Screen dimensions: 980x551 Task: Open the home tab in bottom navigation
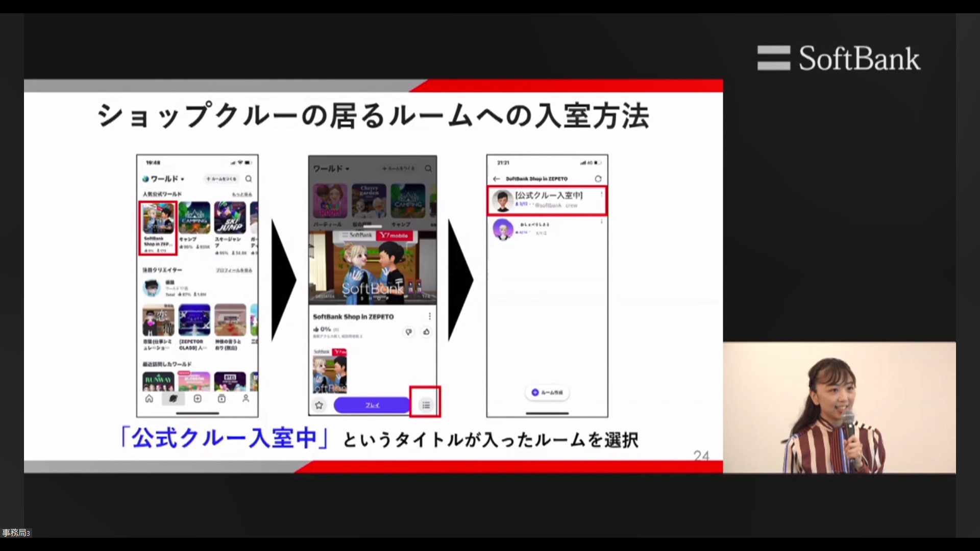149,398
